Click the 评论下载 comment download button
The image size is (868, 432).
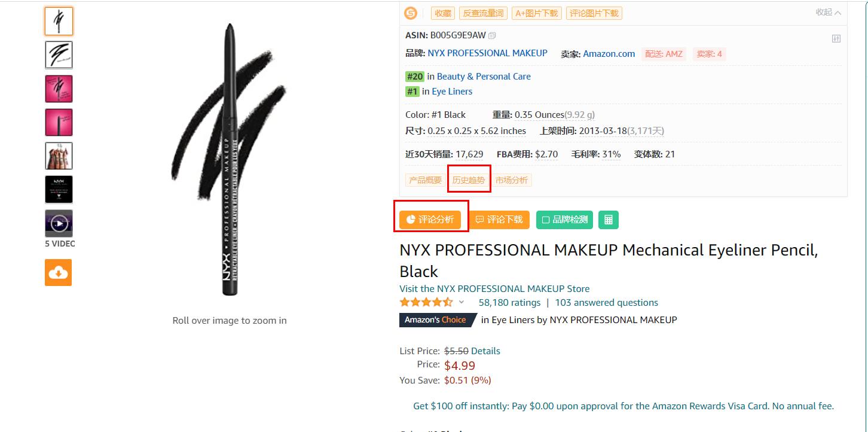click(x=499, y=220)
